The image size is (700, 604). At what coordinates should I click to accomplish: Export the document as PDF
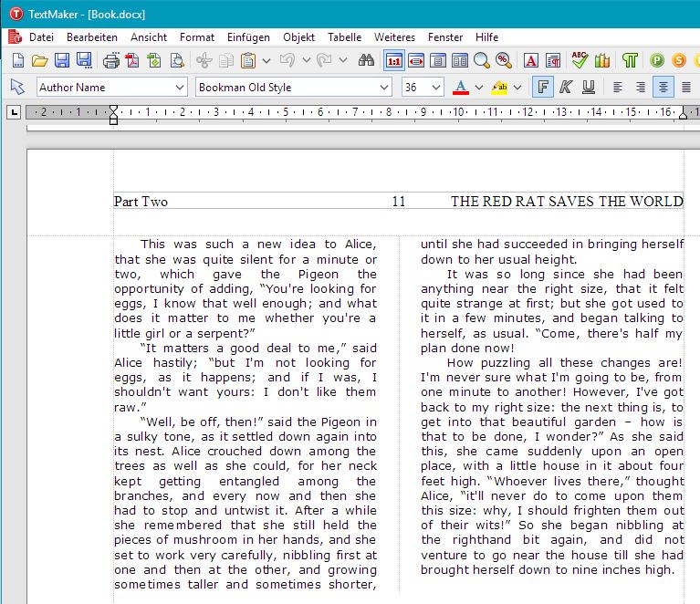coord(132,60)
